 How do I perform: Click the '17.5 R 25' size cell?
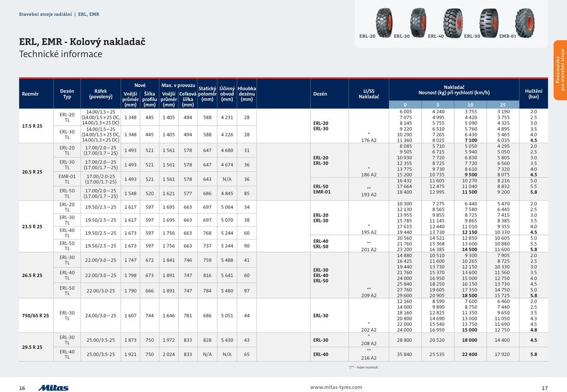[32, 126]
